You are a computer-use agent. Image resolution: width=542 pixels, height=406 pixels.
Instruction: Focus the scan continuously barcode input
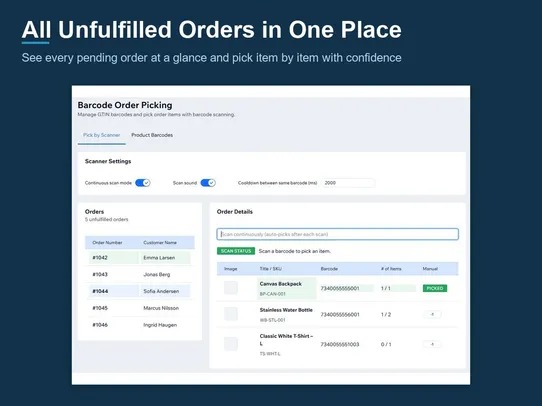338,234
